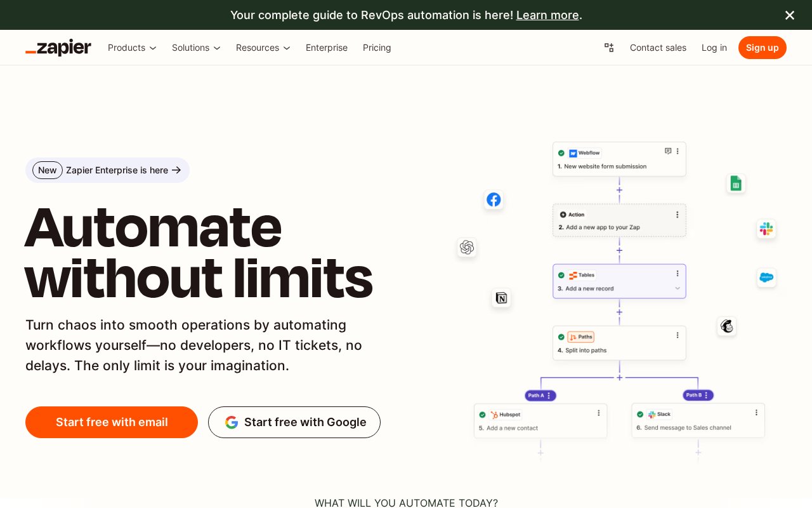Click the Tables logo in step 3
The height and width of the screenshot is (508, 812).
(573, 276)
